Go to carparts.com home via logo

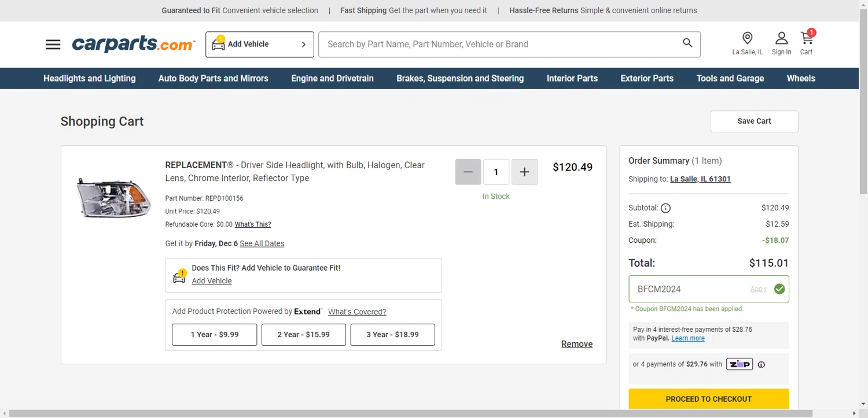133,45
